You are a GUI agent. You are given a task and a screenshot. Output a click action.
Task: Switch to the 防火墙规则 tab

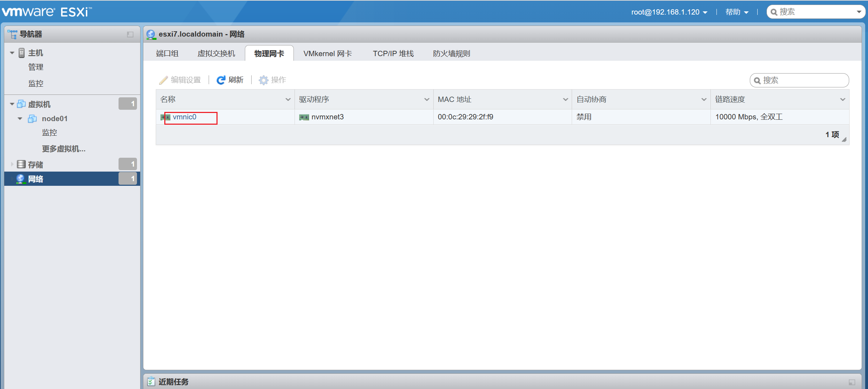click(451, 53)
